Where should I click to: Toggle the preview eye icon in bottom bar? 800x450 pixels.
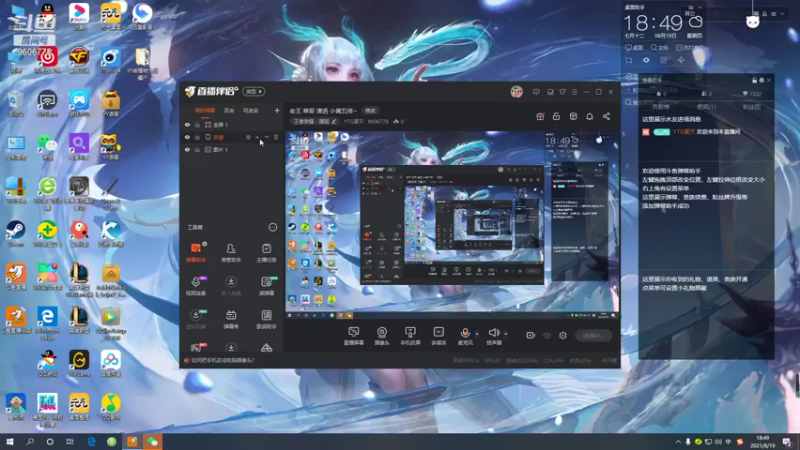coord(547,336)
